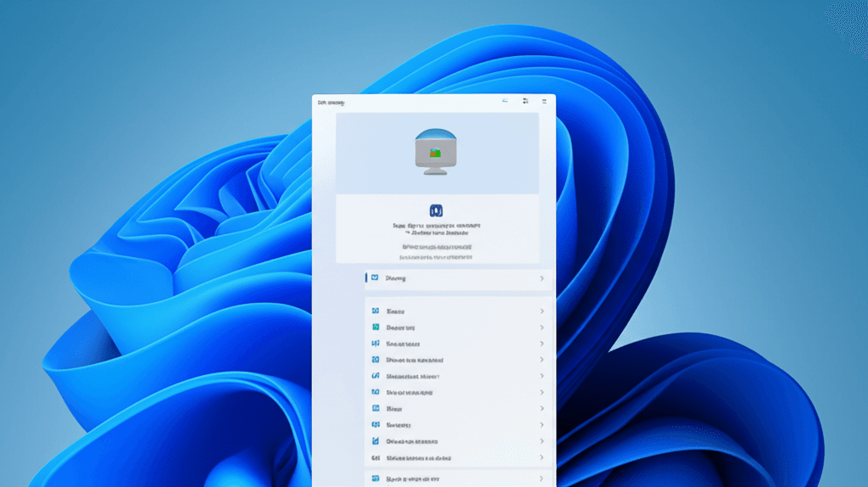
Task: Click the teal green icon in the settings list
Action: 376,327
